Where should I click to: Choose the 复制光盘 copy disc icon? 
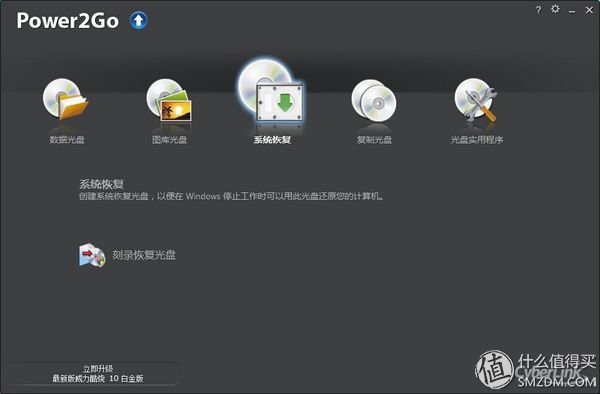pos(374,100)
